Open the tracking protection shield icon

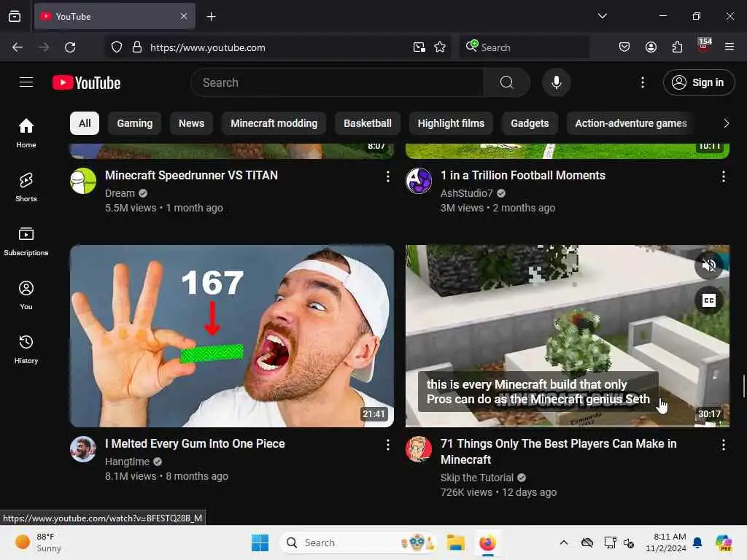[x=117, y=47]
